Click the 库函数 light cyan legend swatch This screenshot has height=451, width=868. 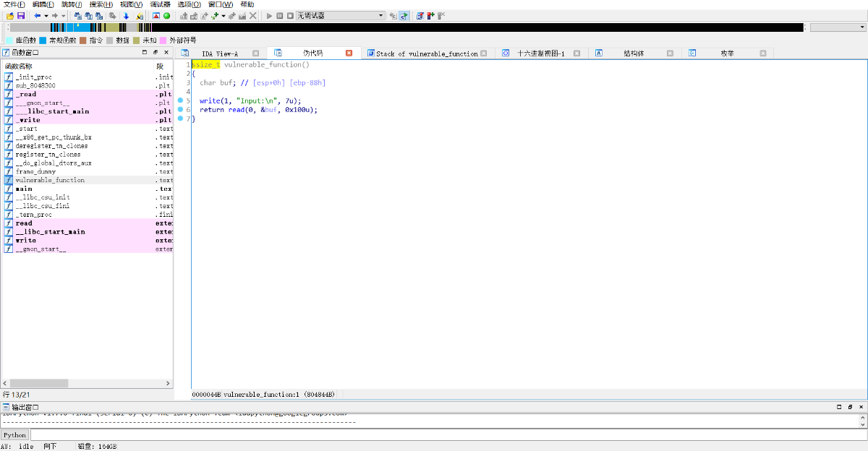point(9,40)
